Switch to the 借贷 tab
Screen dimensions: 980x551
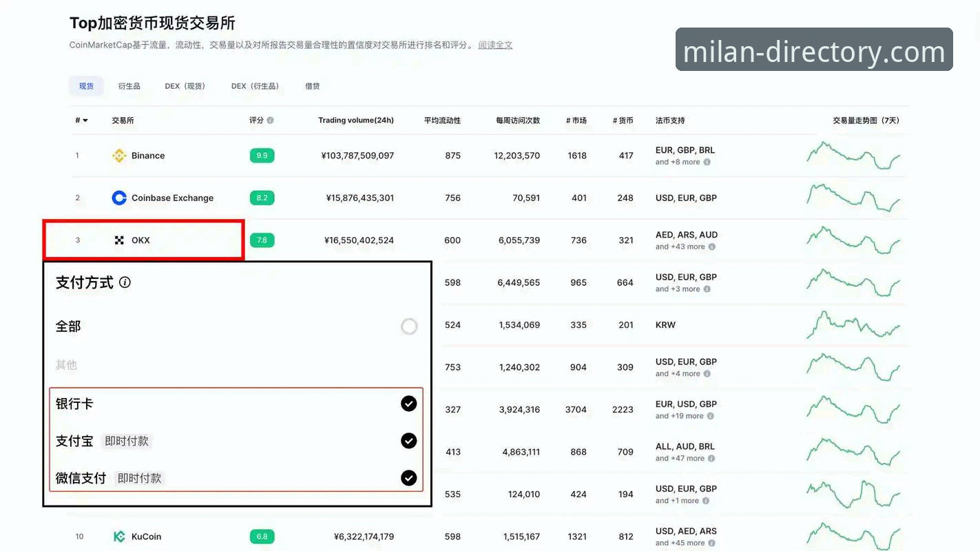[313, 86]
